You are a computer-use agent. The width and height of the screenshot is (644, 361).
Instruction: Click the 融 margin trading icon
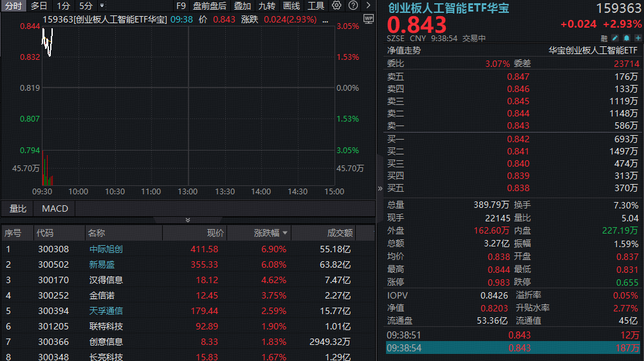[x=603, y=39]
